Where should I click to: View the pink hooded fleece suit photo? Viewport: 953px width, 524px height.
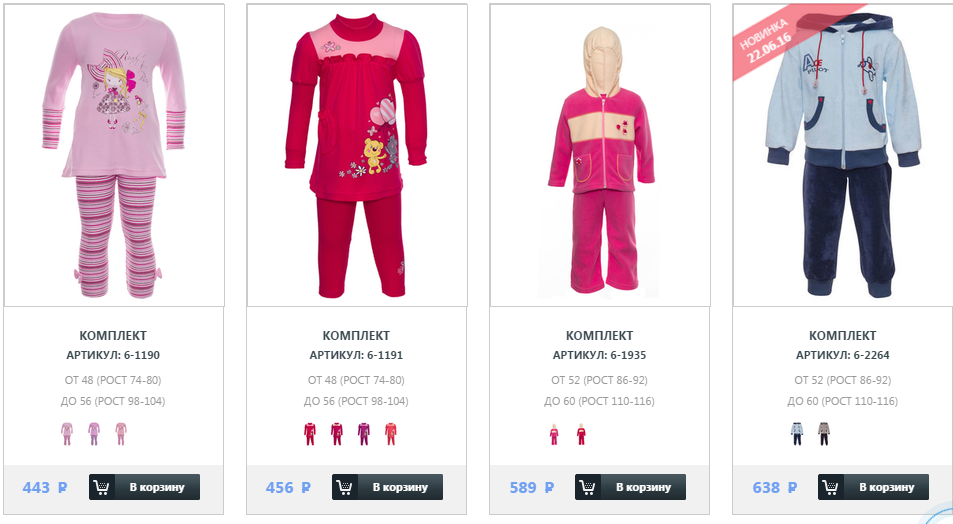(x=600, y=155)
